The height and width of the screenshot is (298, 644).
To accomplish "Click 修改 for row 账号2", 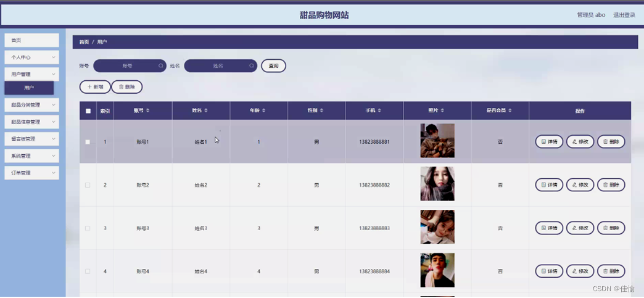I will pyautogui.click(x=580, y=185).
